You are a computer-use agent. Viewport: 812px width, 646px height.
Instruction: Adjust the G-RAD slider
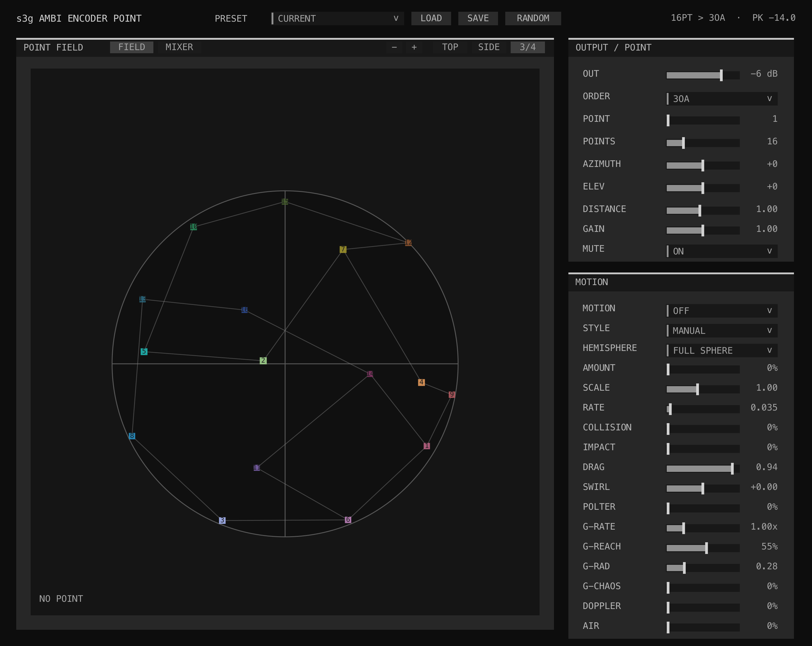[703, 568]
